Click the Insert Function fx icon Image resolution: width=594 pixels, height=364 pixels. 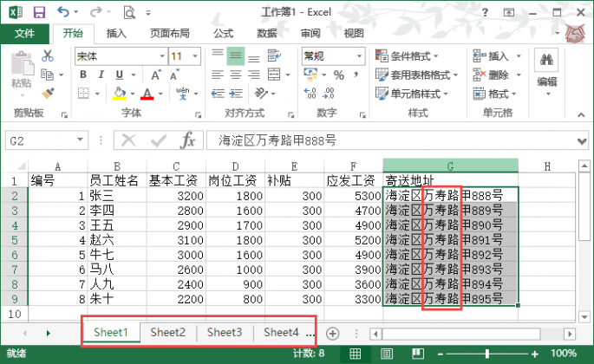pyautogui.click(x=187, y=140)
